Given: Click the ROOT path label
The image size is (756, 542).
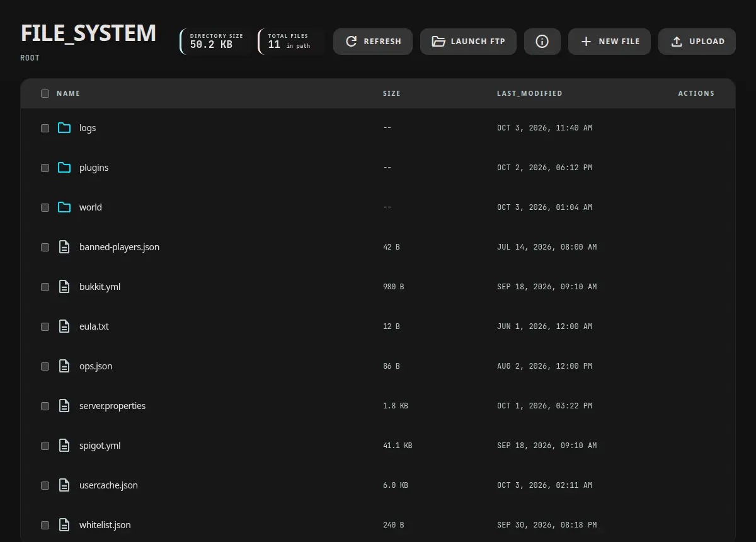Looking at the screenshot, I should pyautogui.click(x=30, y=58).
